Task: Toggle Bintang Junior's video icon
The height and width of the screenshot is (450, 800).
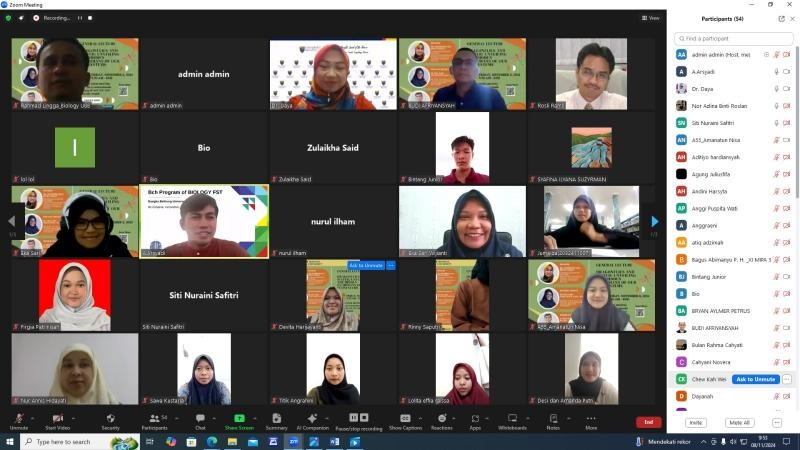Action: (787, 277)
